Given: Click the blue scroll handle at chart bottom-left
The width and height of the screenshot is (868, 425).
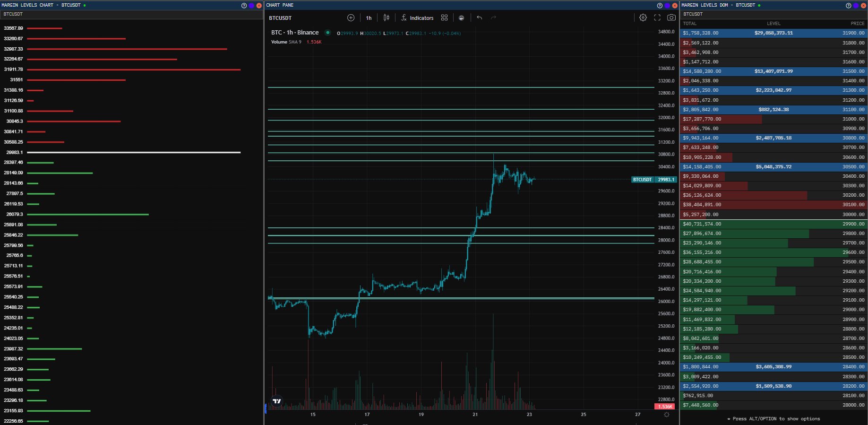Looking at the screenshot, I should (x=266, y=408).
